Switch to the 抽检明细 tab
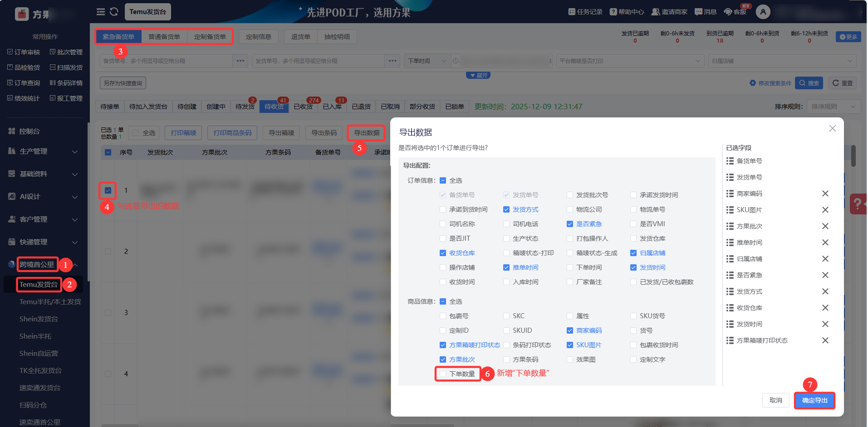Viewport: 868px width, 427px height. click(x=337, y=37)
